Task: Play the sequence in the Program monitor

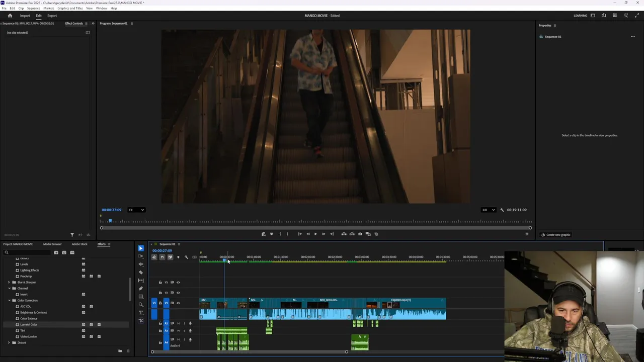Action: pos(315,234)
